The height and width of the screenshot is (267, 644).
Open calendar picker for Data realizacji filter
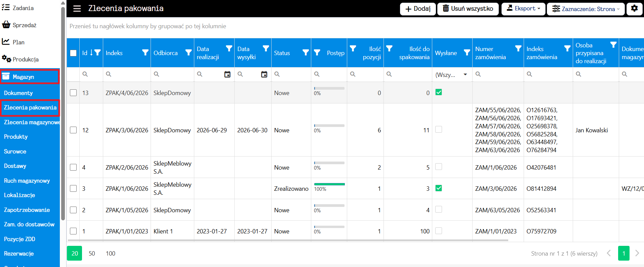228,75
